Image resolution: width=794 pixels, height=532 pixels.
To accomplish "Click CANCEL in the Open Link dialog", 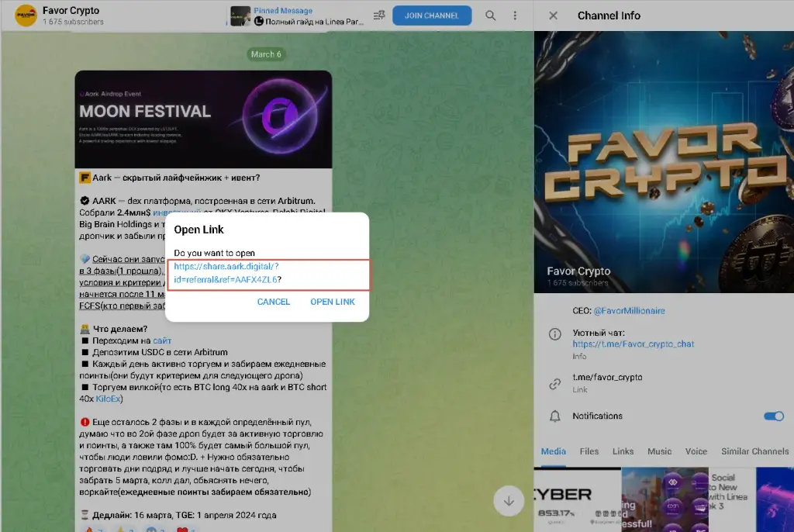I will pos(274,302).
